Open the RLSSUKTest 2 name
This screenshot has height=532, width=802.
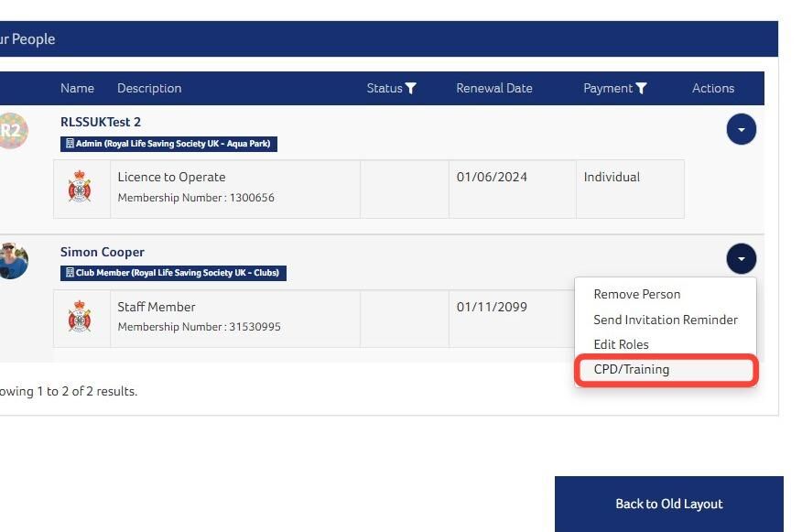101,123
